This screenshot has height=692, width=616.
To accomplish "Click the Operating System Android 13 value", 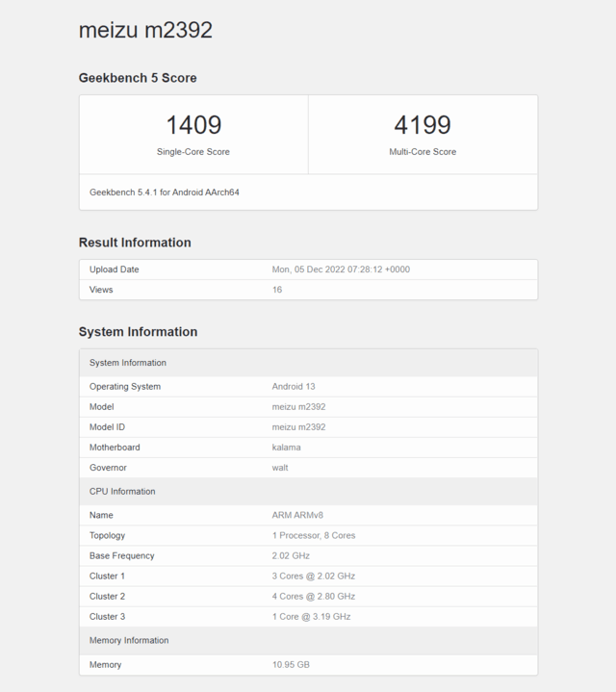I will tap(293, 387).
